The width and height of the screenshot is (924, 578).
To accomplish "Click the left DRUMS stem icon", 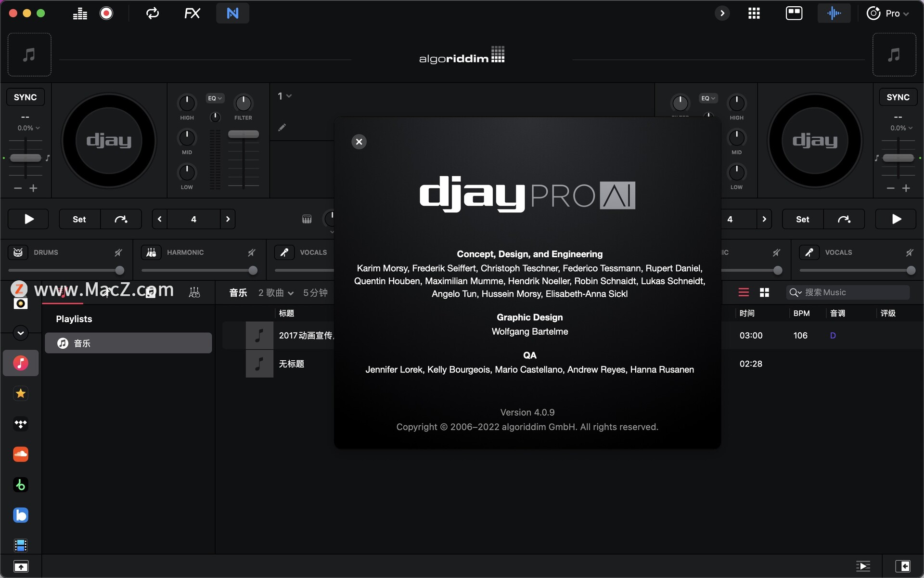I will pos(18,252).
